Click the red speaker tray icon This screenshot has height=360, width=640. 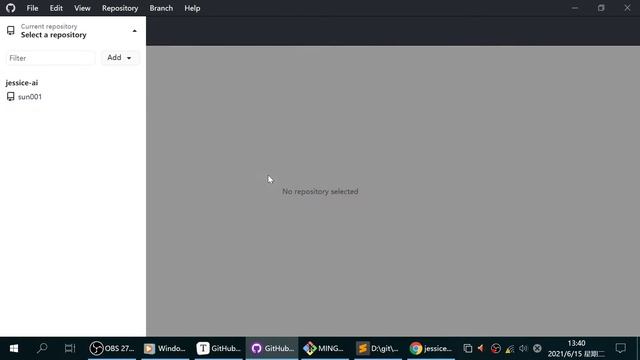[481, 348]
